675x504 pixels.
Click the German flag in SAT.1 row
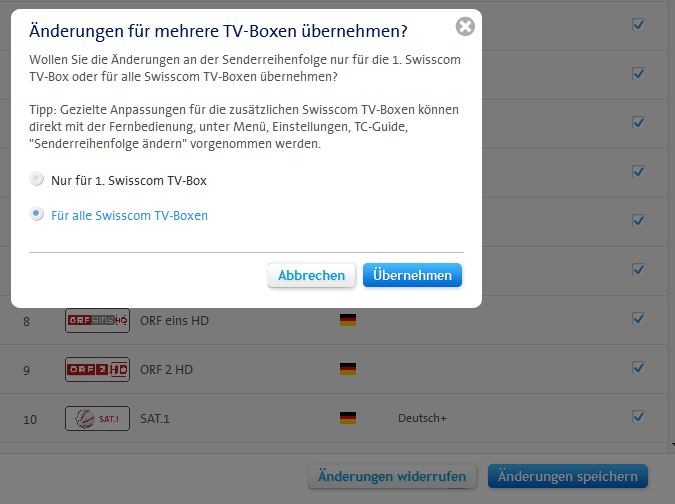click(348, 418)
